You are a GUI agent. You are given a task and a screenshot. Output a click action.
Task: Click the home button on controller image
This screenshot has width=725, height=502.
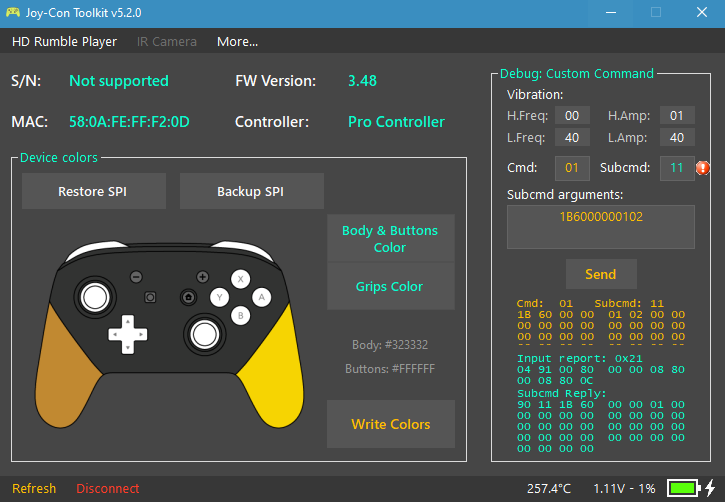click(x=188, y=297)
